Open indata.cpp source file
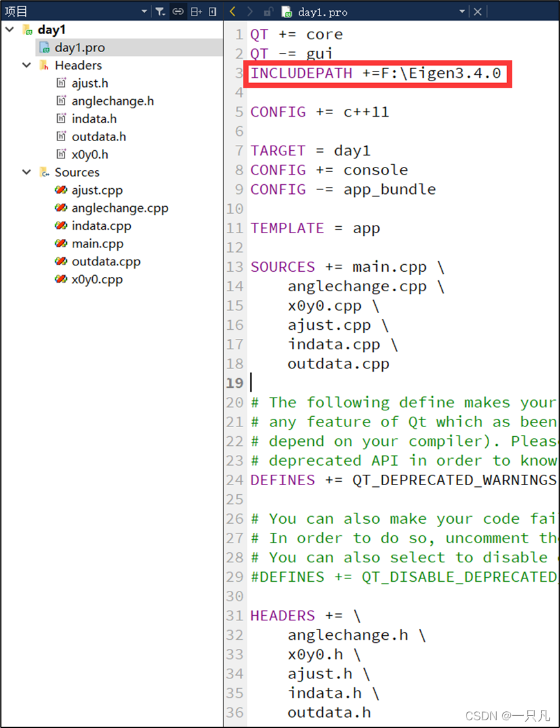Viewport: 560px width, 728px height. (x=101, y=225)
